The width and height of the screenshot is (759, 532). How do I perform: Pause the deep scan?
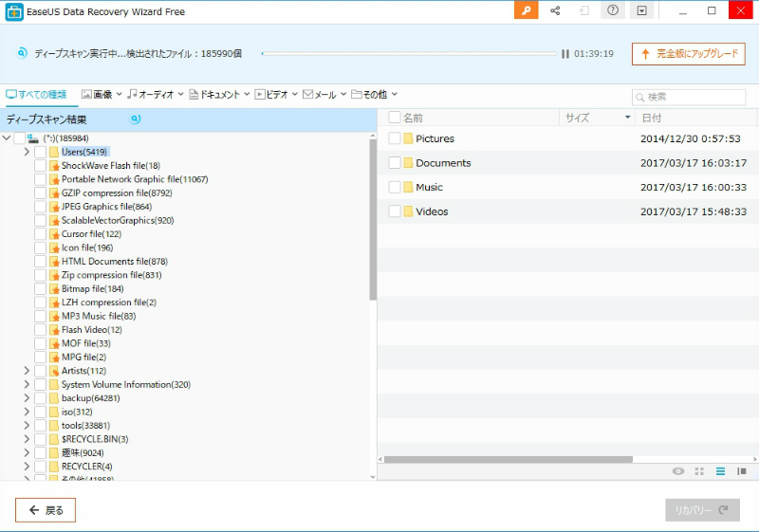click(x=565, y=54)
